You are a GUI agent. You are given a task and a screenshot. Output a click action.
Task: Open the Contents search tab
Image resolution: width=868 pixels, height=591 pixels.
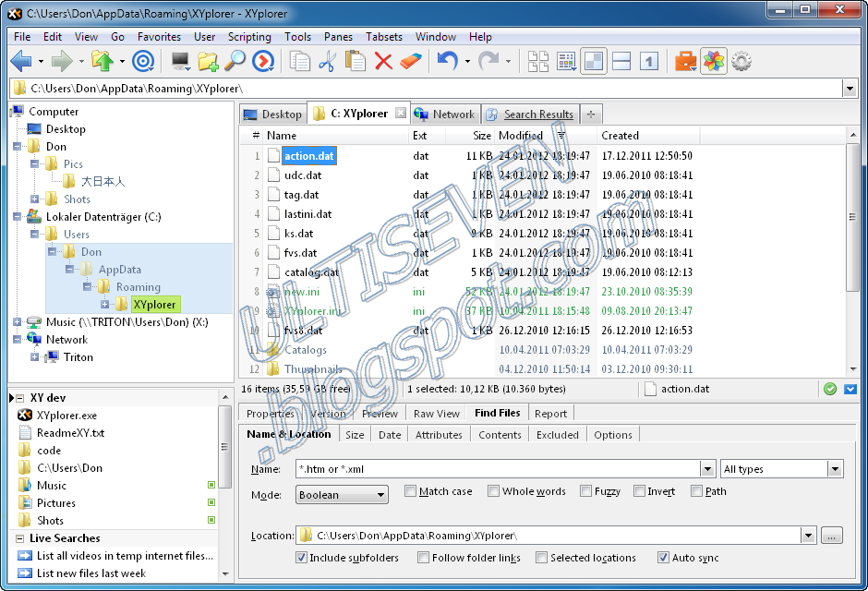(x=500, y=435)
